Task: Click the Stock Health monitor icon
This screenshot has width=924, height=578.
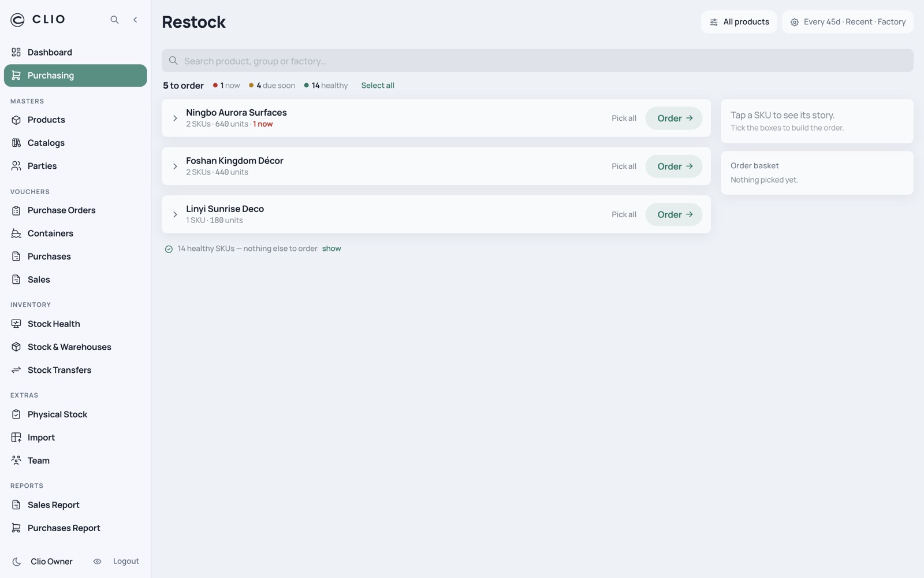Action: pyautogui.click(x=16, y=324)
